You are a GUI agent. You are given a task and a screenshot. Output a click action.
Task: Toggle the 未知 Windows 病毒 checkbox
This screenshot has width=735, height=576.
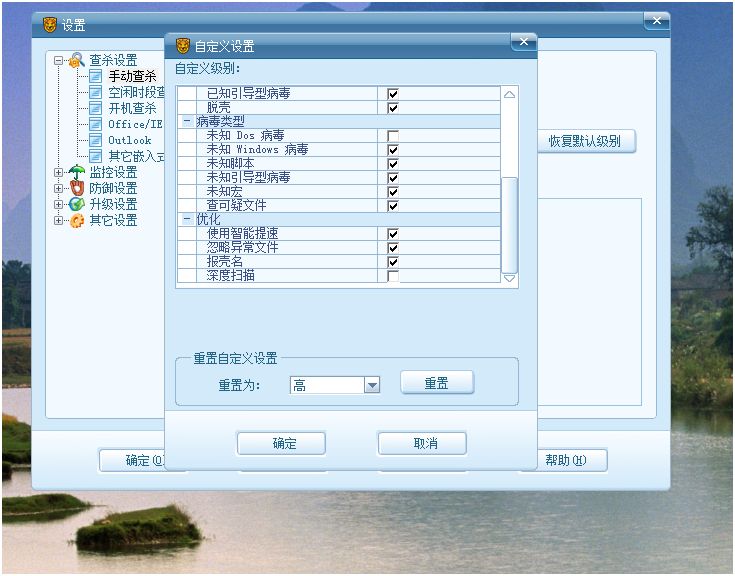(x=393, y=150)
